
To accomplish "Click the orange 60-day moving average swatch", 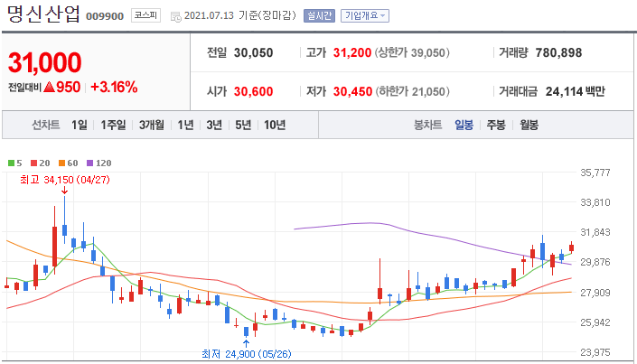I will click(61, 163).
